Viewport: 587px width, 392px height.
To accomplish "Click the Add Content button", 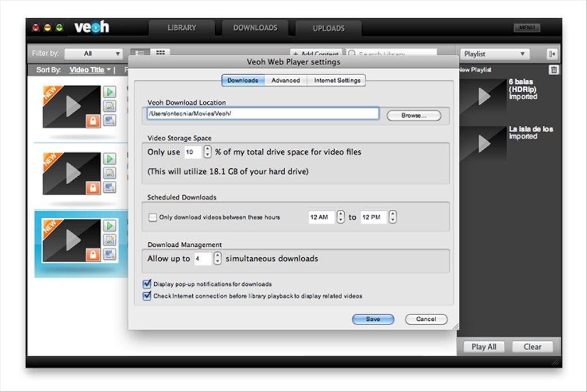I will click(316, 53).
